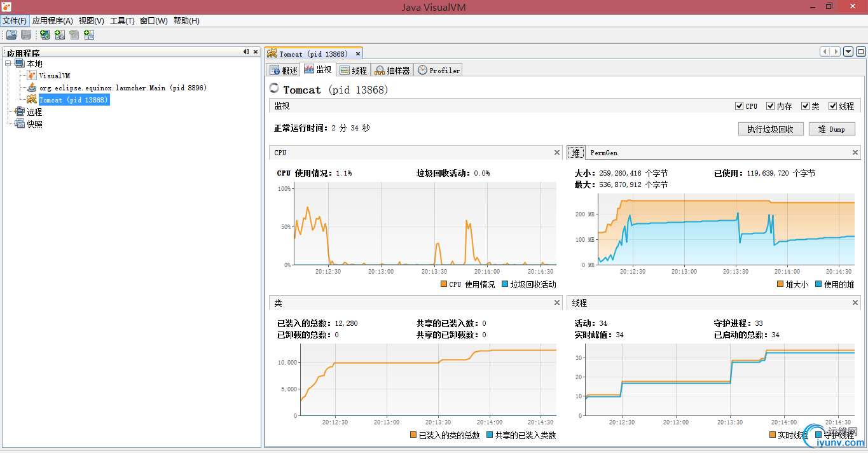868x453 pixels.
Task: Close the CPU chart panel
Action: point(557,153)
